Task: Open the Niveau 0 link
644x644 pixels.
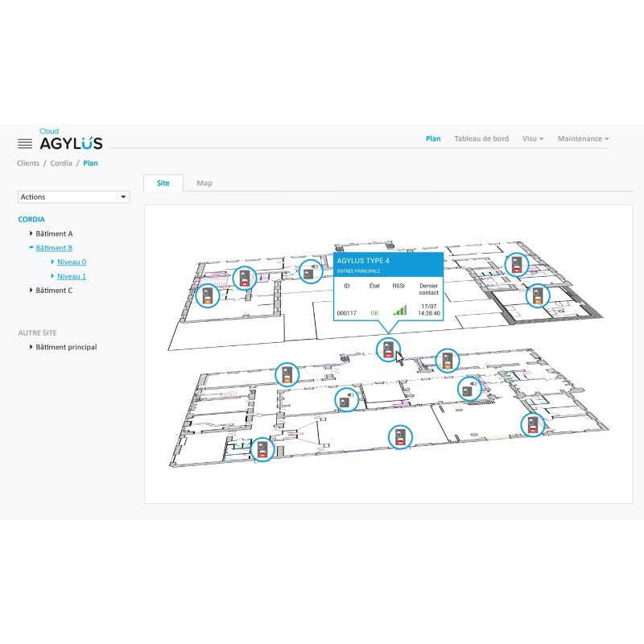Action: click(x=72, y=262)
